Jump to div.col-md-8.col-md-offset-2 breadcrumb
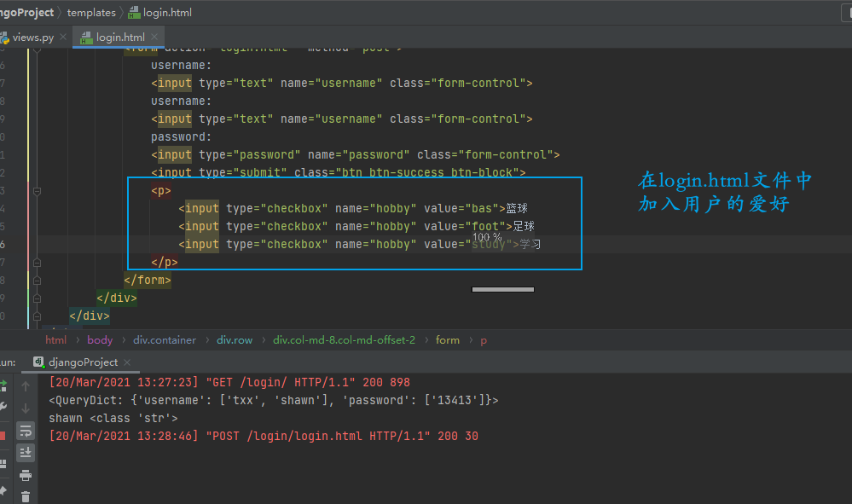The image size is (852, 504). [x=344, y=340]
